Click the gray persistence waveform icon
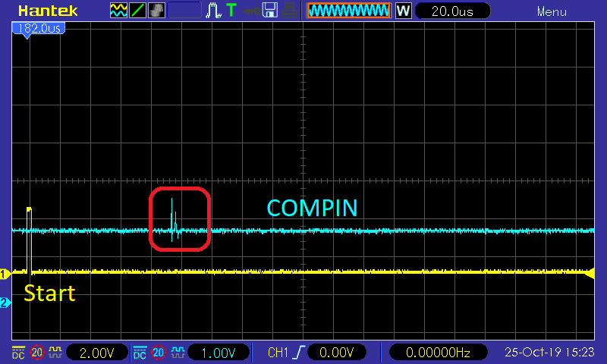This screenshot has width=607, height=364. tap(157, 11)
